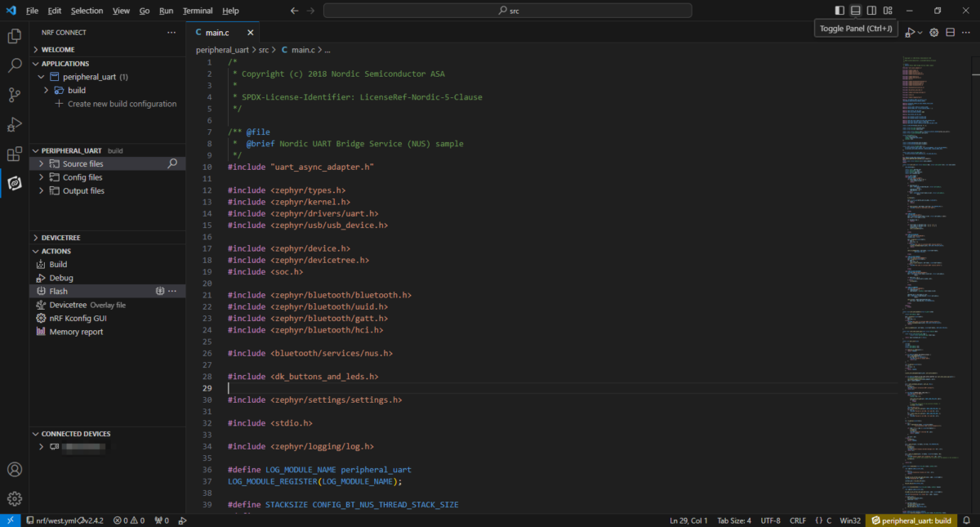Open the Terminal menu
This screenshot has height=527, width=980.
198,11
